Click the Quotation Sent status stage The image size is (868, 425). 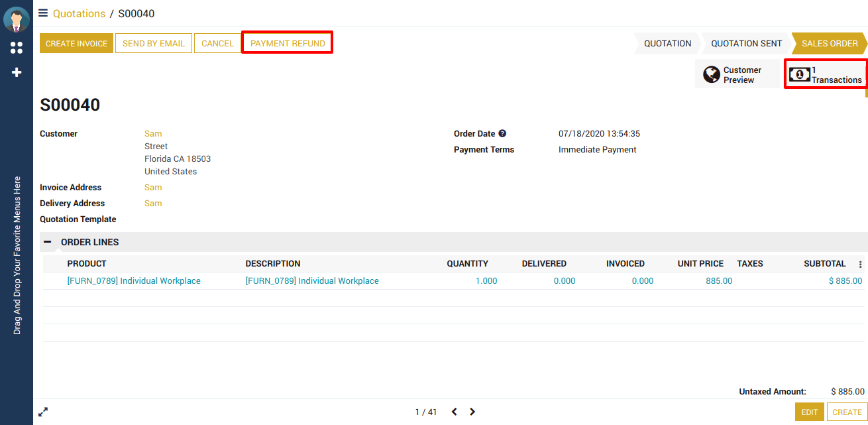tap(746, 44)
